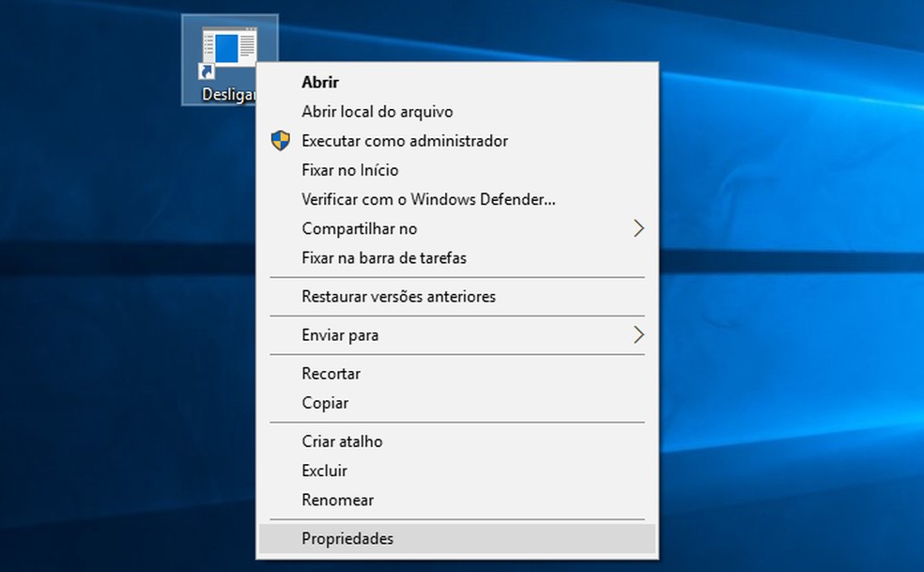Select Recortar from the context menu
Image resolution: width=924 pixels, height=572 pixels.
(x=457, y=373)
